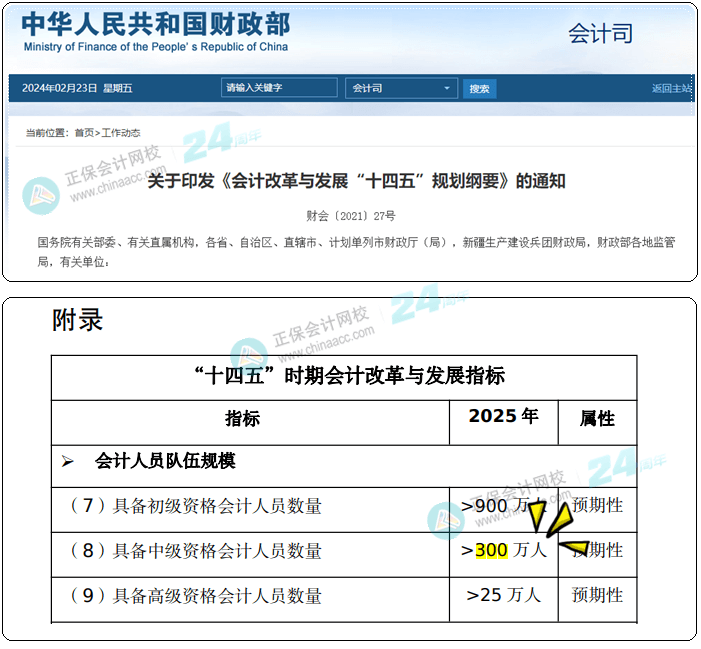Click the 返回主站 link
Image resolution: width=701 pixels, height=649 pixels.
[671, 88]
